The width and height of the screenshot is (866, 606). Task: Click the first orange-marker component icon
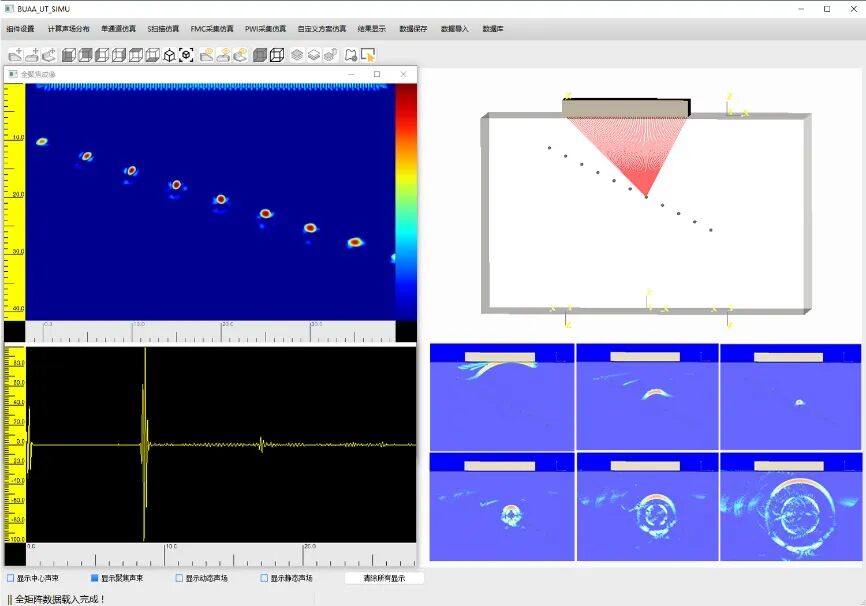point(207,55)
